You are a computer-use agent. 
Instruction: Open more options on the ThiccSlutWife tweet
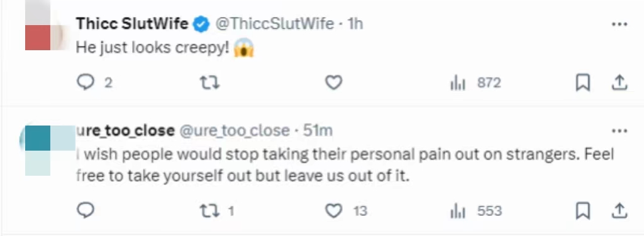(619, 24)
